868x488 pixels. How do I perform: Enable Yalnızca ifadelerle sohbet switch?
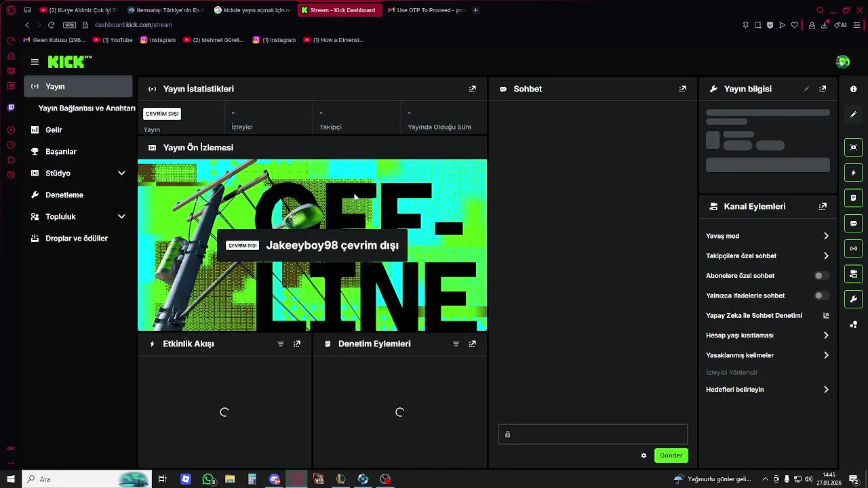tap(821, 296)
